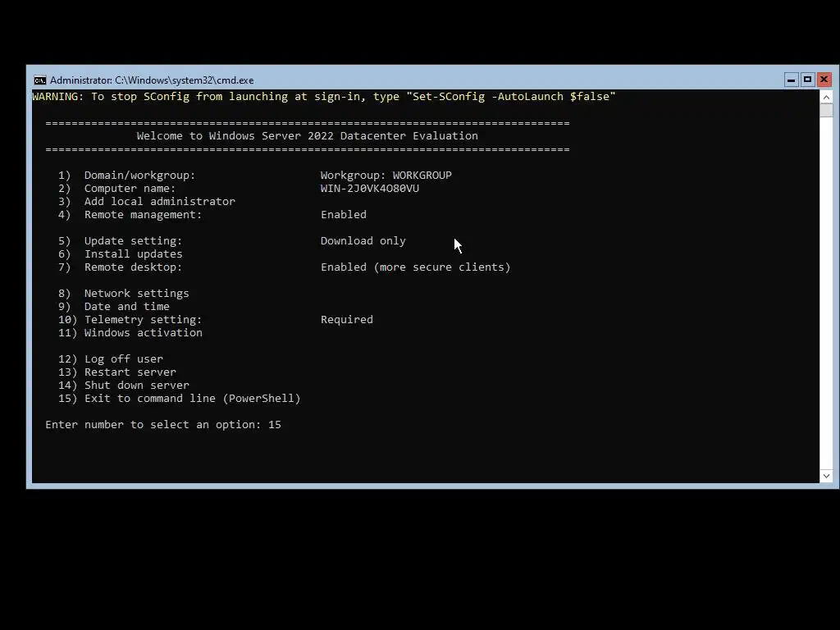Screen dimensions: 840x630
Task: Click the window title text 'Administrator: C:\Windows\system32\cmd.exe'
Action: point(152,80)
